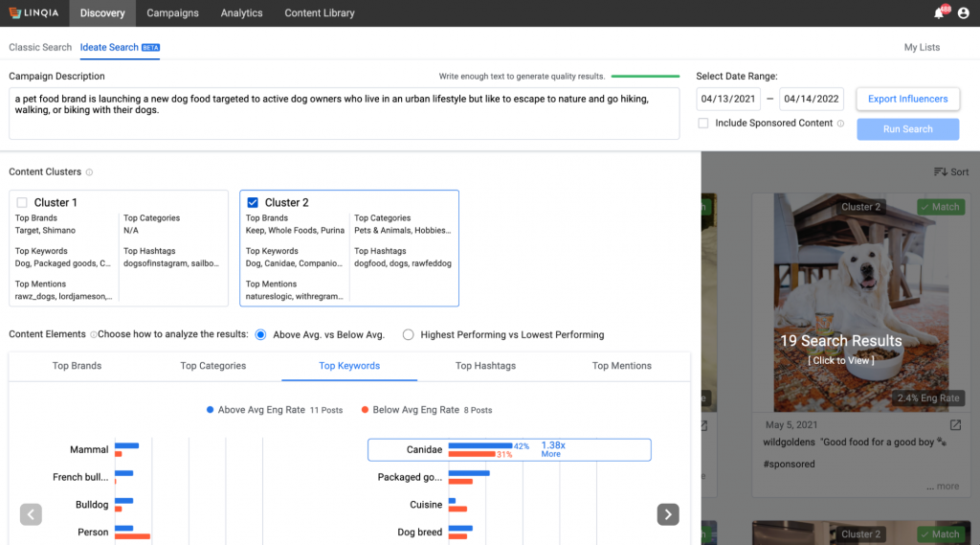980x545 pixels.
Task: Click the wildgoldens dog photo thumbnail
Action: pyautogui.click(x=861, y=303)
